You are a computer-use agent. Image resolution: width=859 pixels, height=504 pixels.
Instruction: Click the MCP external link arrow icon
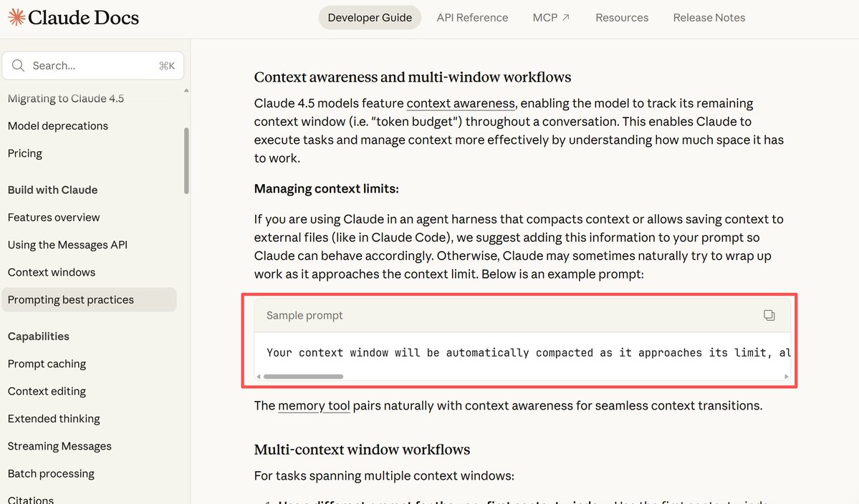pyautogui.click(x=566, y=17)
